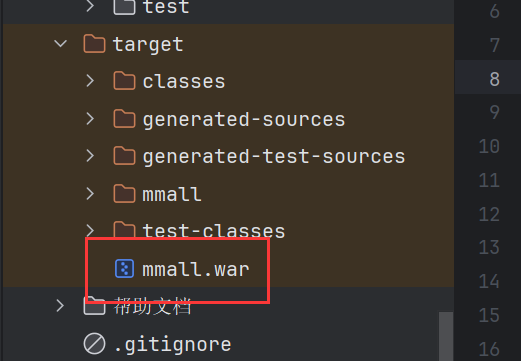Click the mmall.war archive file icon
This screenshot has height=361, width=521.
click(x=124, y=268)
